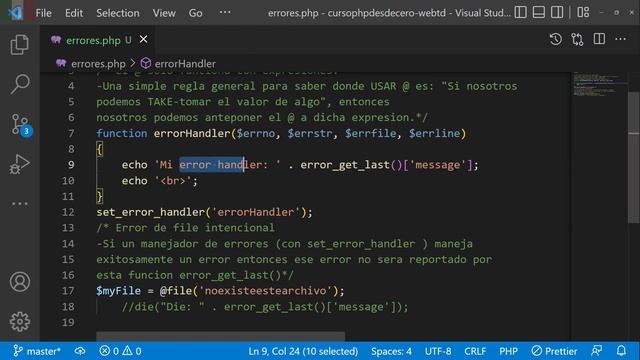The width and height of the screenshot is (640, 360).
Task: Select the errores.php editor tab
Action: pyautogui.click(x=97, y=40)
